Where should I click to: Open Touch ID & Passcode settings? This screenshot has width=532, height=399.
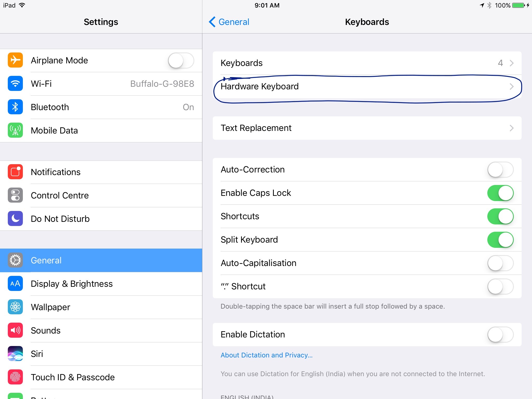(x=101, y=377)
